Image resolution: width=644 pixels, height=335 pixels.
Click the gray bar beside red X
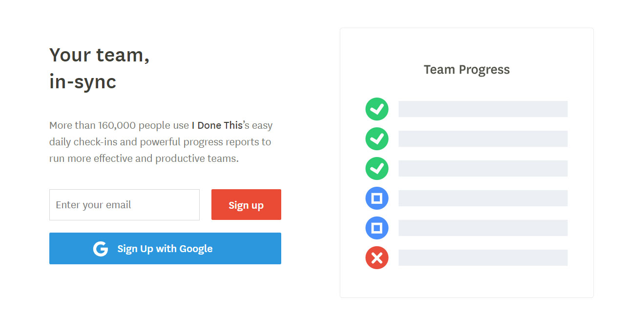[x=483, y=258]
